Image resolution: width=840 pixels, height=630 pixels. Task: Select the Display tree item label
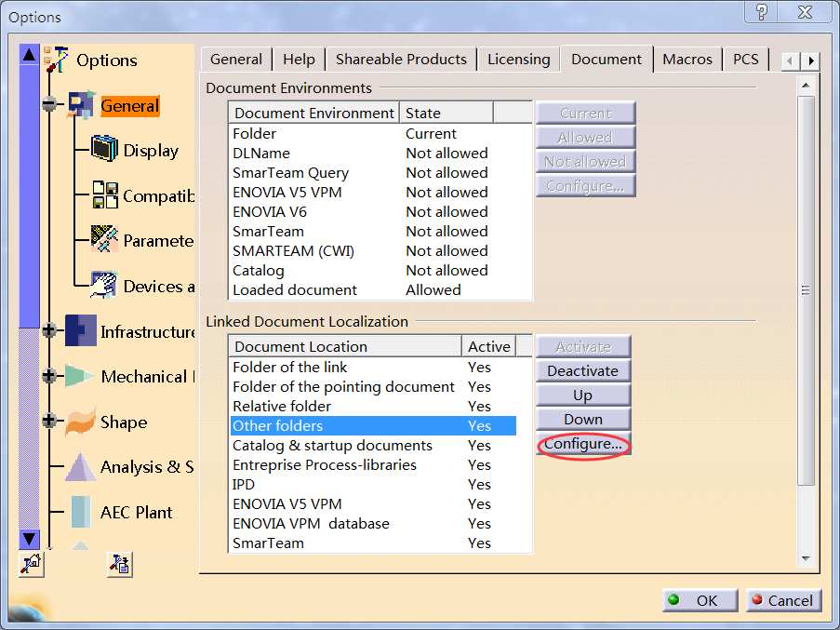[x=151, y=151]
